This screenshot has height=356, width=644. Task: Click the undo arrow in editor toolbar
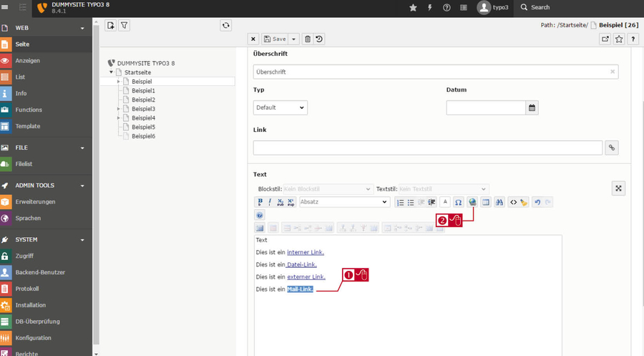point(537,202)
